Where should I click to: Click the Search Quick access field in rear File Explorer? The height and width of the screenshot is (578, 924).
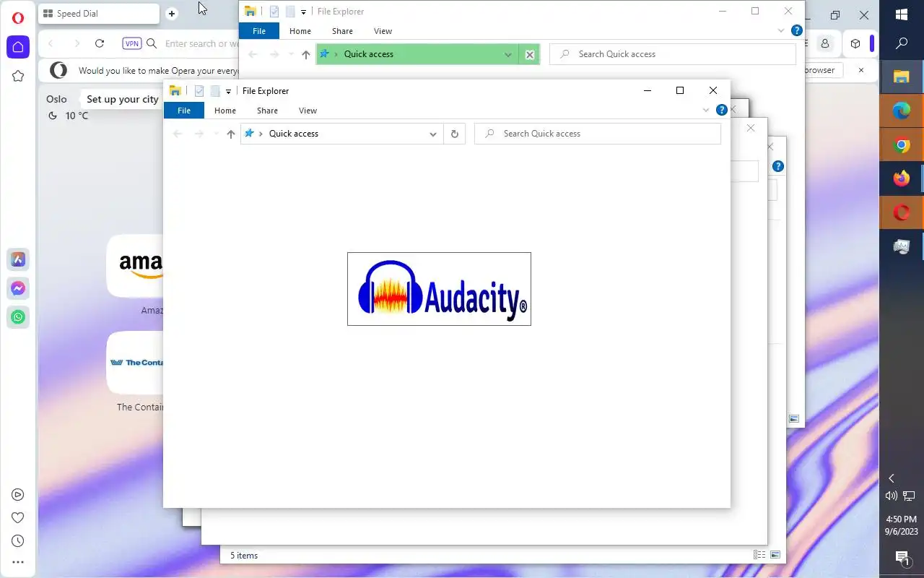(673, 54)
